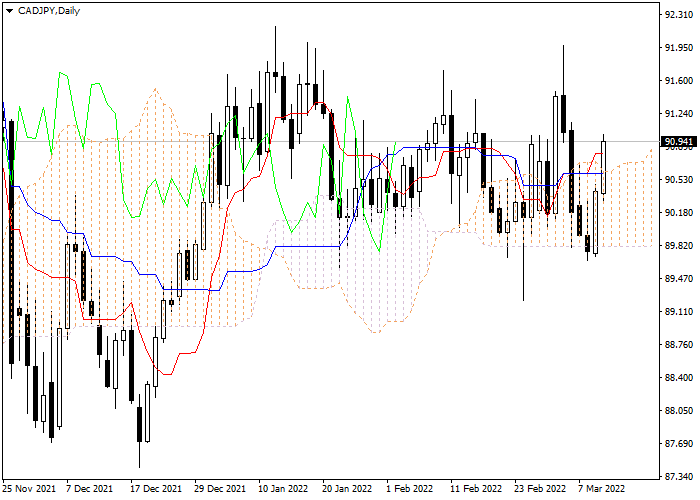
Task: Click the 1 Feb 2022 date label
Action: click(409, 488)
